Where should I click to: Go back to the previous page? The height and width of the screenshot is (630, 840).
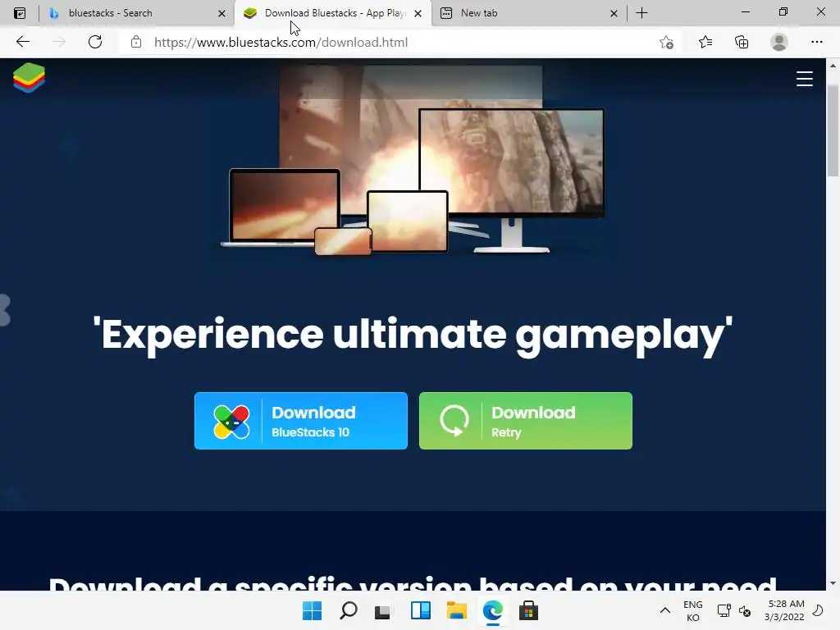[22, 42]
